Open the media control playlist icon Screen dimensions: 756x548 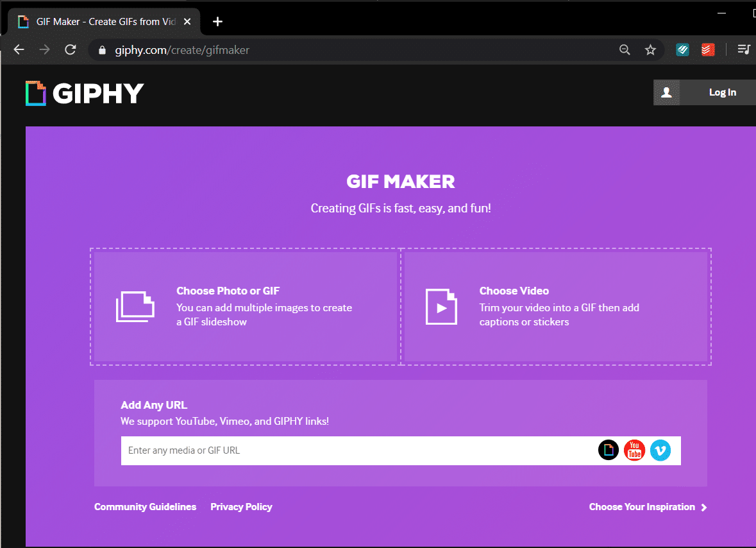[744, 50]
